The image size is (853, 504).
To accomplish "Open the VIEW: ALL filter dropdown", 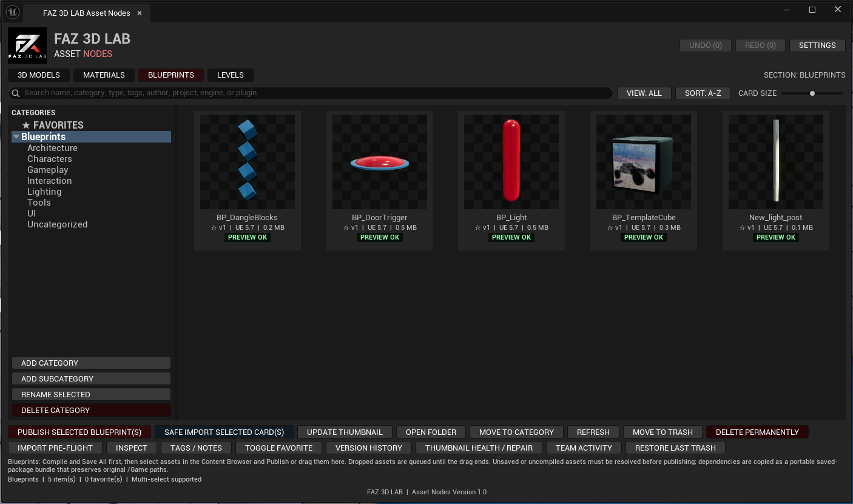I will [644, 93].
